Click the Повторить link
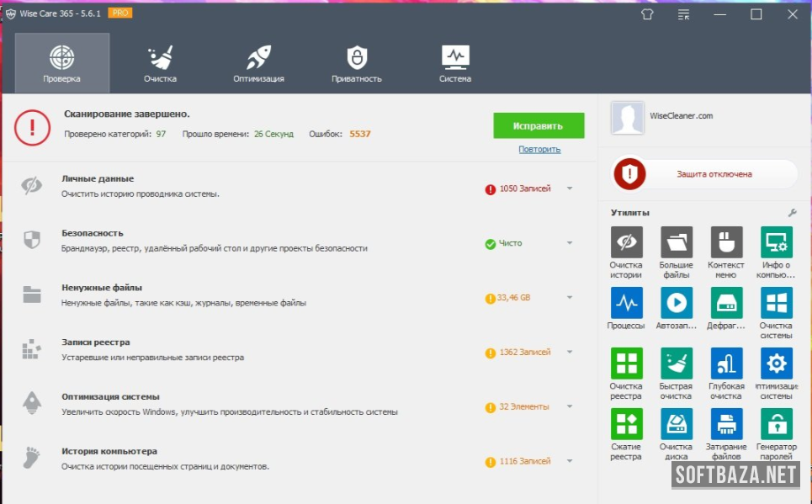The width and height of the screenshot is (812, 504). click(x=539, y=149)
